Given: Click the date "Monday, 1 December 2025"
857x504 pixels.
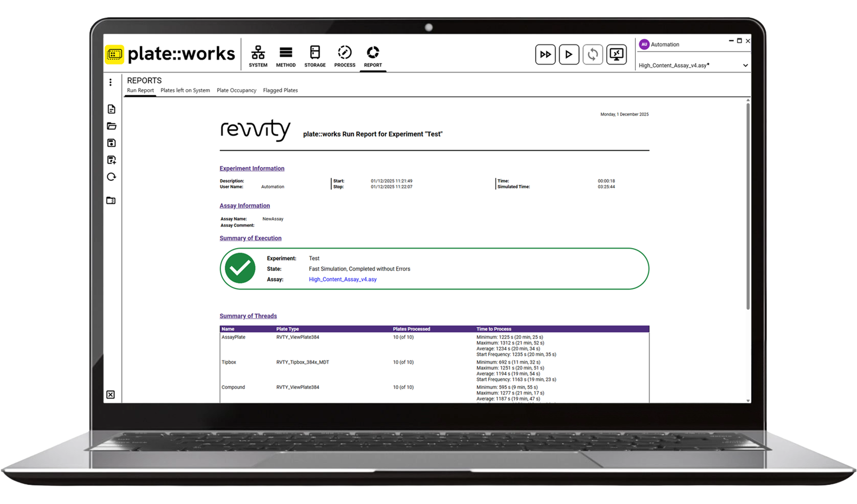Looking at the screenshot, I should pyautogui.click(x=625, y=114).
